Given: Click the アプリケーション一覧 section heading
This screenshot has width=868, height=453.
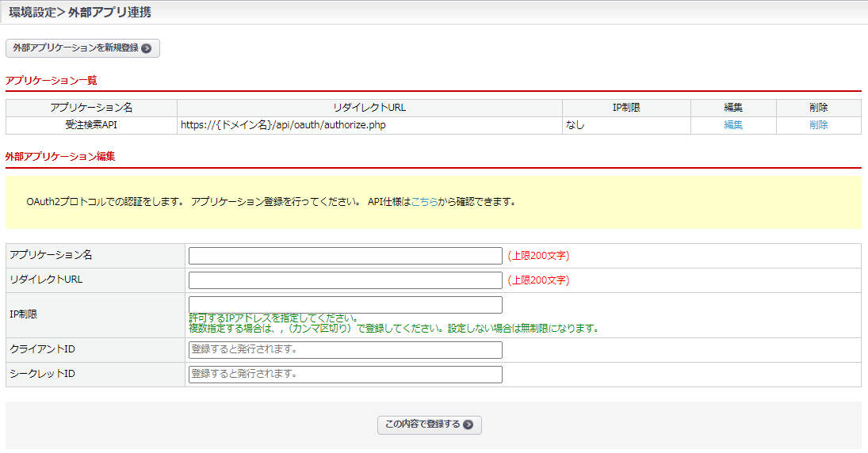Looking at the screenshot, I should [52, 81].
